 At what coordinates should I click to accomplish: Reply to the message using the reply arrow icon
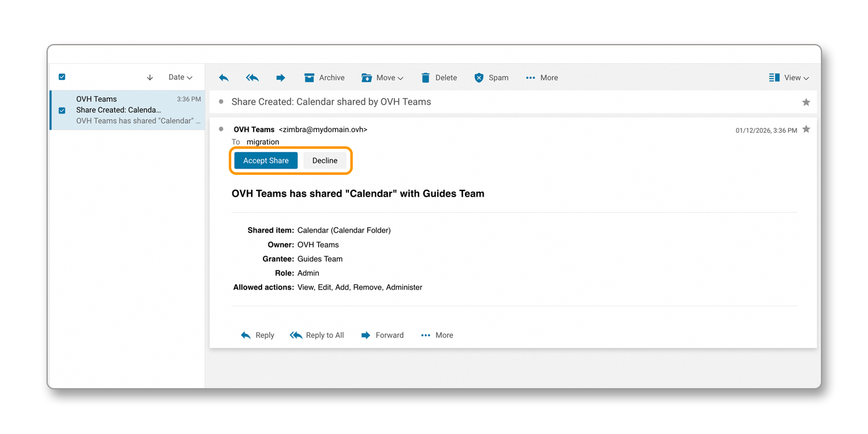[224, 77]
